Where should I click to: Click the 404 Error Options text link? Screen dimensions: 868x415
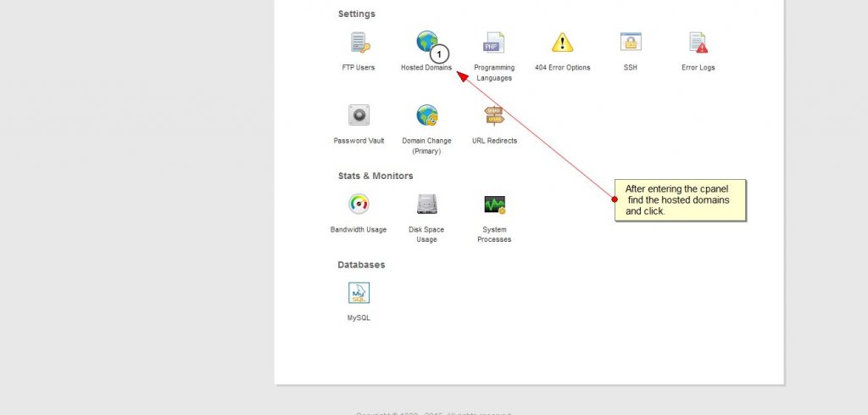click(x=563, y=68)
